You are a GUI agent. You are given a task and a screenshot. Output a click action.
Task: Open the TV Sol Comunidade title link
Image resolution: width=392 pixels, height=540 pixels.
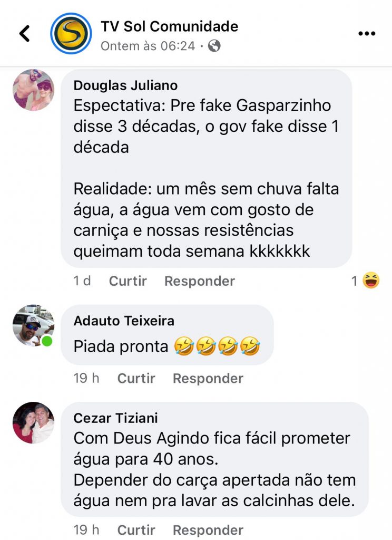tap(169, 26)
